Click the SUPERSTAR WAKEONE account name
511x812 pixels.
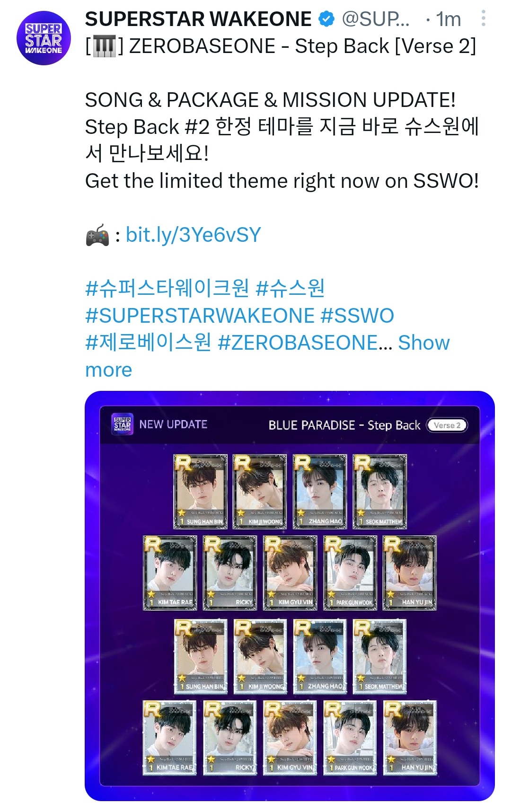click(198, 19)
